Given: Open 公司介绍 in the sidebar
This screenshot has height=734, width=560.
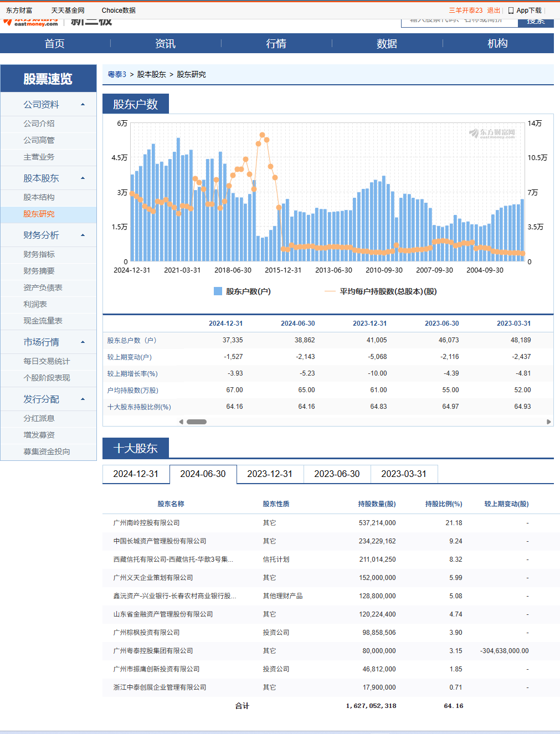Looking at the screenshot, I should 39,124.
